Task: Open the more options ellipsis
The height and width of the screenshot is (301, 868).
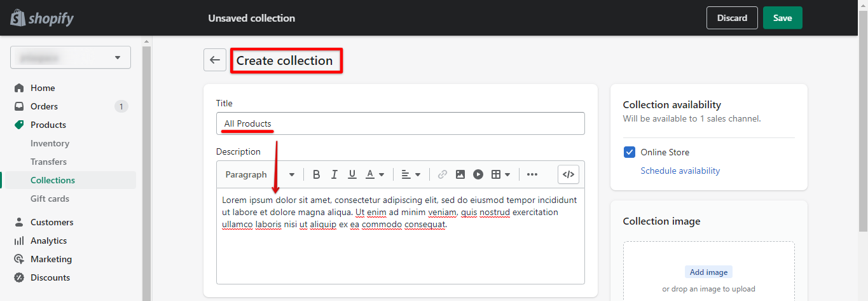Action: [532, 174]
